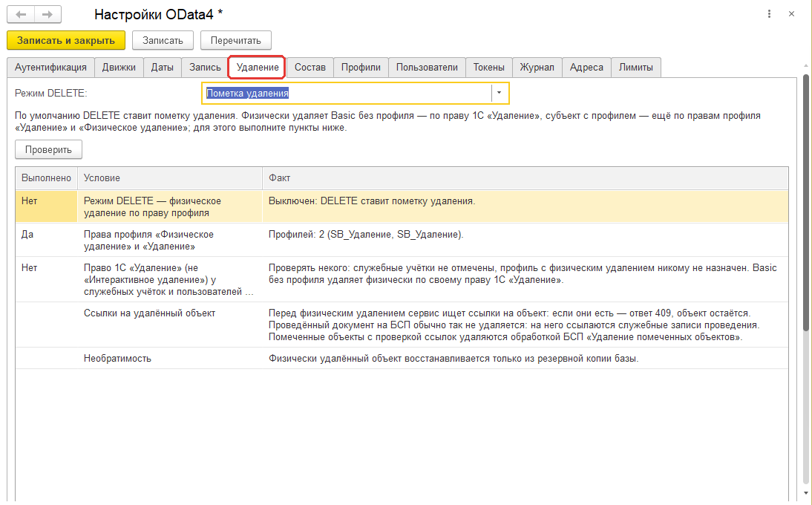Switch to the Адреса tab

(x=586, y=68)
